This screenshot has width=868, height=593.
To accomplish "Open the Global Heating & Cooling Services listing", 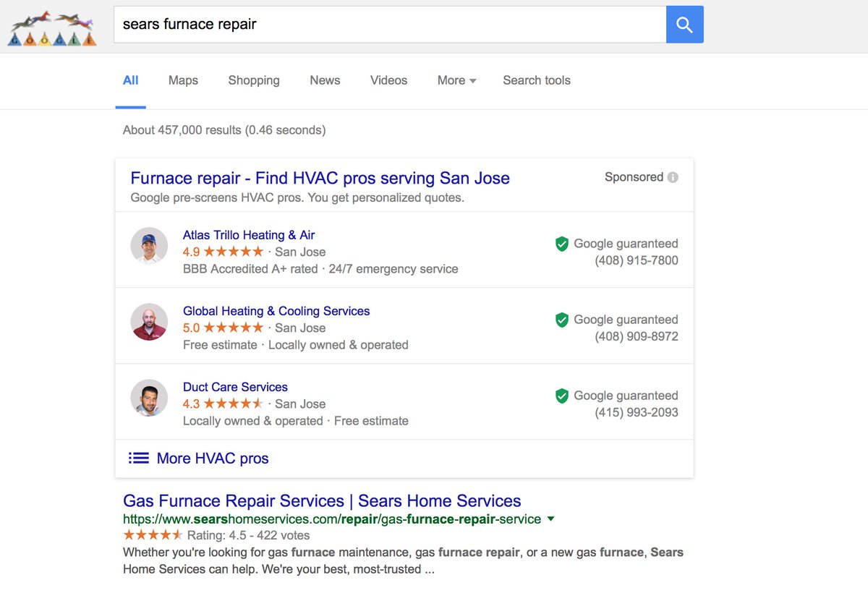I will (x=276, y=310).
